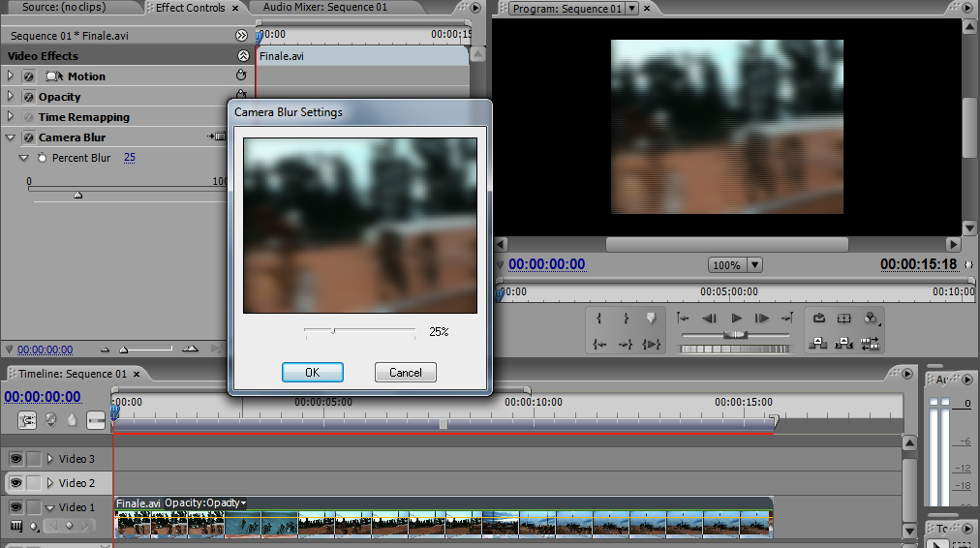Viewport: 980px width, 548px height.
Task: Click OK in Camera Blur Settings
Action: (313, 373)
